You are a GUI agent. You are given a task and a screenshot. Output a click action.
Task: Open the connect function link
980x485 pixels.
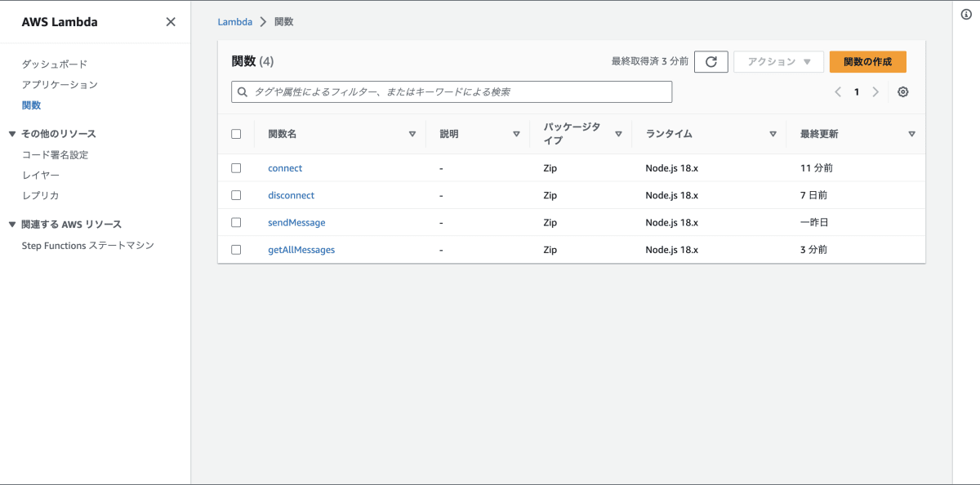(285, 168)
